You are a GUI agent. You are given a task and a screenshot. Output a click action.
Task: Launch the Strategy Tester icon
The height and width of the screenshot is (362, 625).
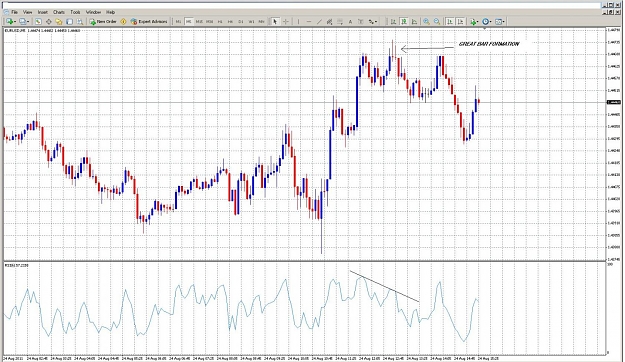click(80, 22)
